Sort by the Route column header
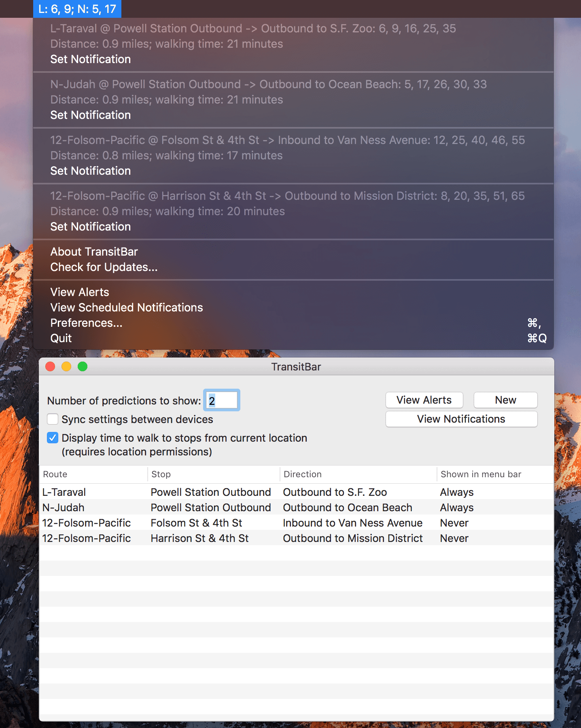The image size is (581, 728). pos(93,474)
